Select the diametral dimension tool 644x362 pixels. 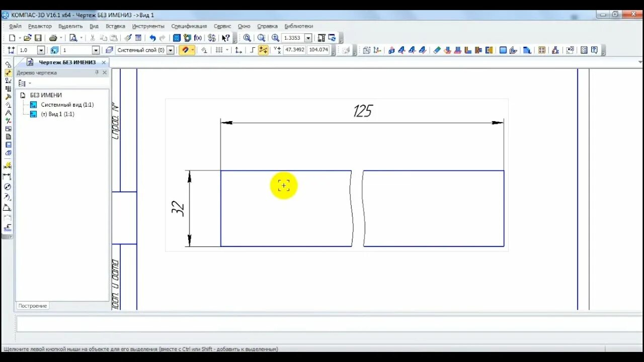pyautogui.click(x=7, y=187)
